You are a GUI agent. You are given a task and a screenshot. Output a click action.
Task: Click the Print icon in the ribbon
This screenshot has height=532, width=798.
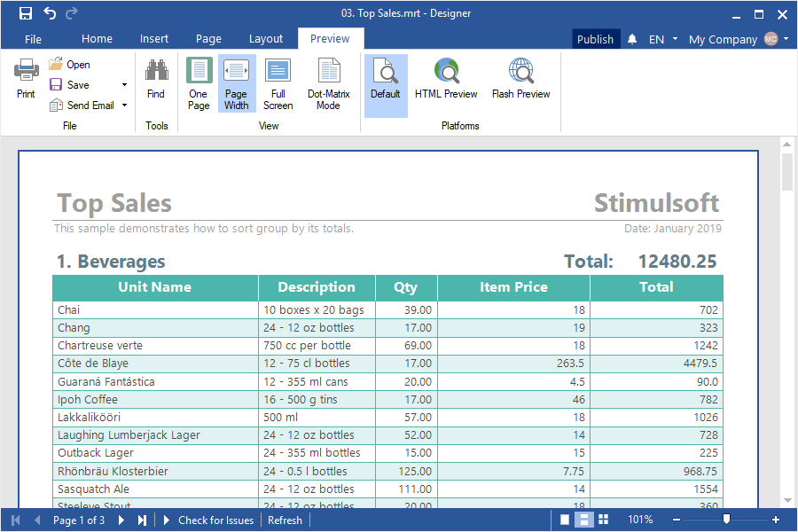pos(26,79)
